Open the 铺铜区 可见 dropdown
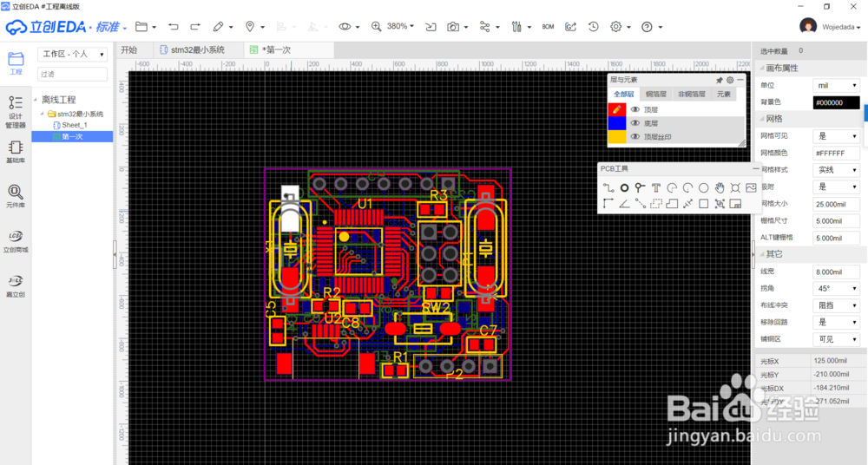 836,339
